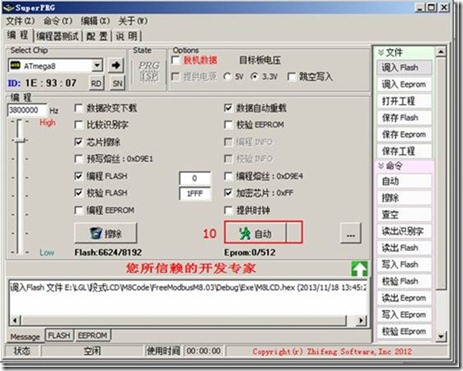Click 写入 EEprom in side panel

[404, 314]
